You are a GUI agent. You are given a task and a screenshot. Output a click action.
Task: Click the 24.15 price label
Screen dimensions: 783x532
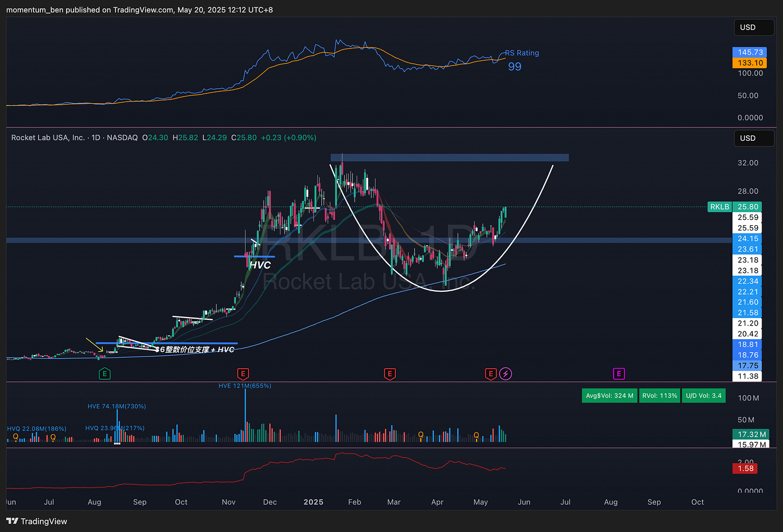click(x=748, y=239)
